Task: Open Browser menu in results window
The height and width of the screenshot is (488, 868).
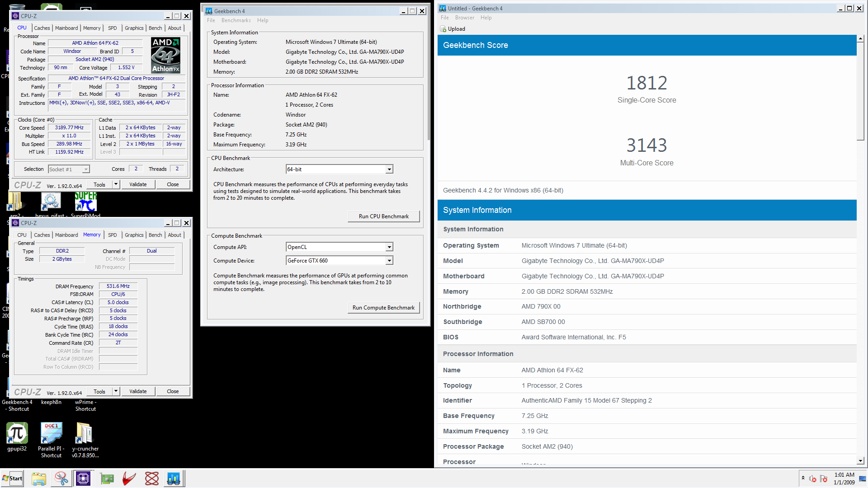Action: (465, 18)
